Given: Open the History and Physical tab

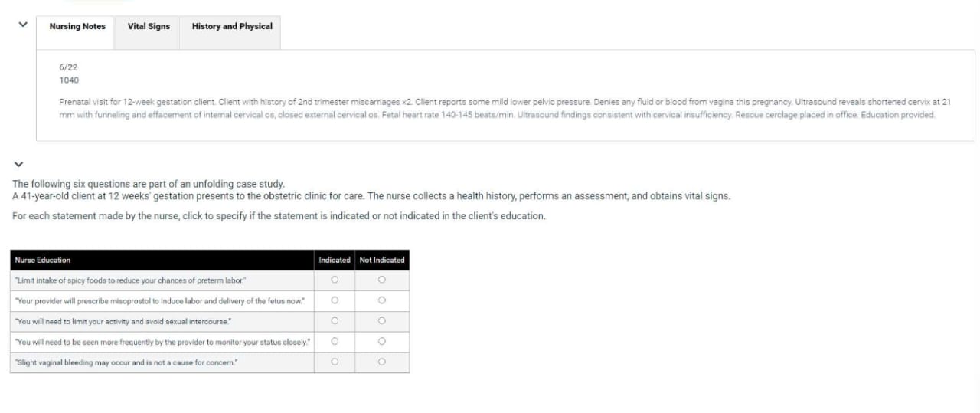Looking at the screenshot, I should pyautogui.click(x=232, y=27).
